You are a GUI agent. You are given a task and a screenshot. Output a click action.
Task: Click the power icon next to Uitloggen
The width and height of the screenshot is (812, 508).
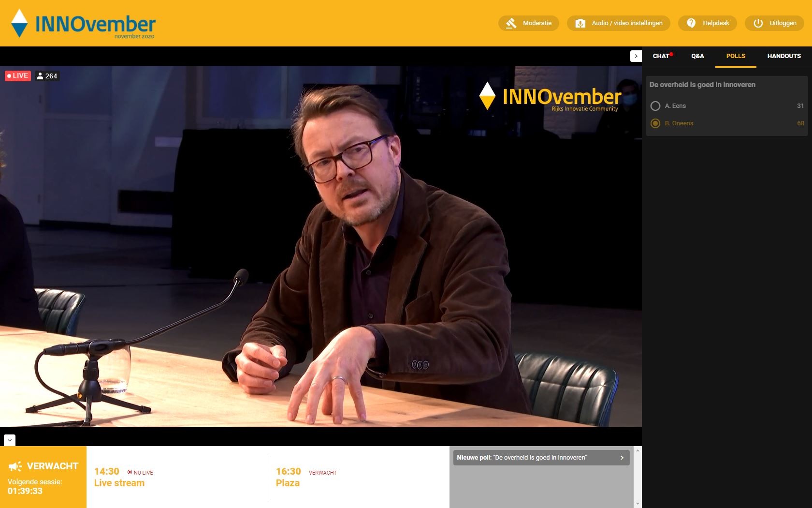(x=758, y=23)
